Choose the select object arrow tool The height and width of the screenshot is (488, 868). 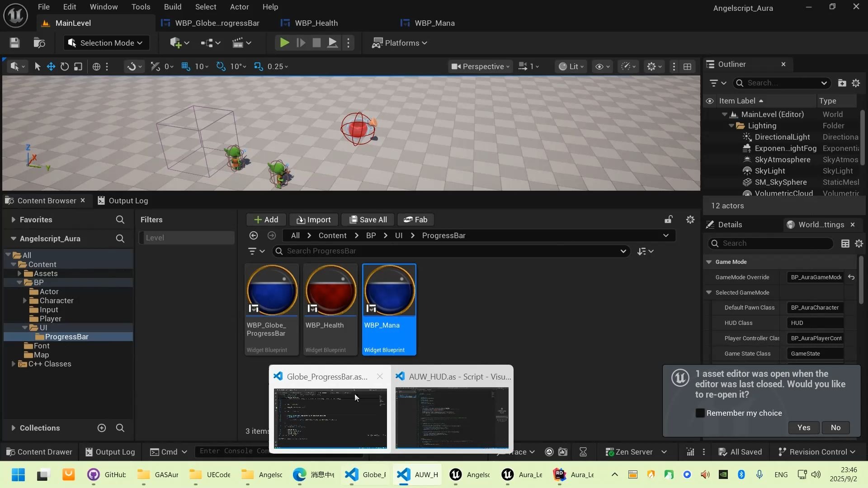point(38,66)
